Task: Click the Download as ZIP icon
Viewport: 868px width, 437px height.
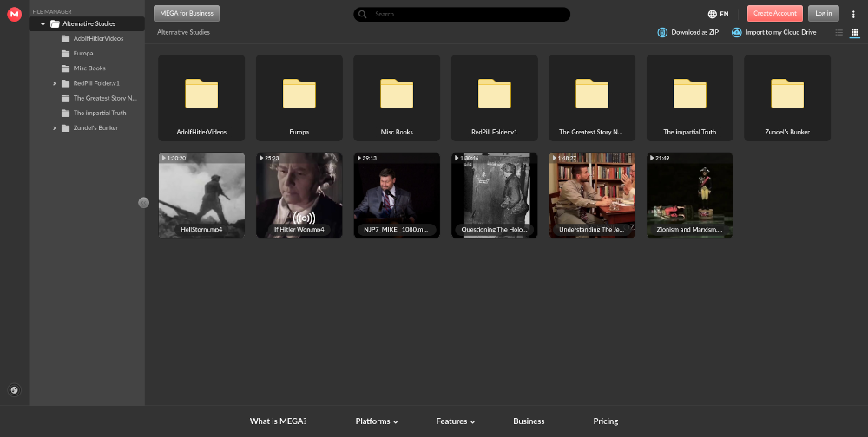Action: click(662, 32)
